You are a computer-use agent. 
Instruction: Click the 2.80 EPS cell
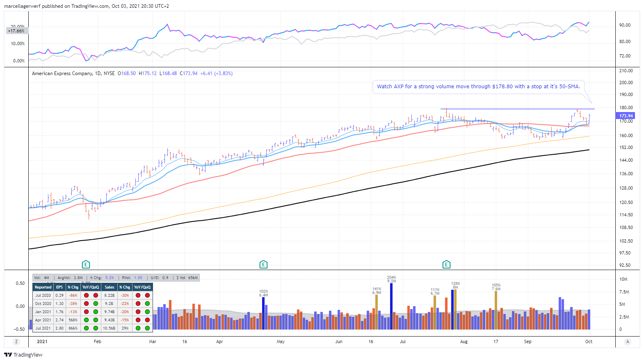[59, 328]
